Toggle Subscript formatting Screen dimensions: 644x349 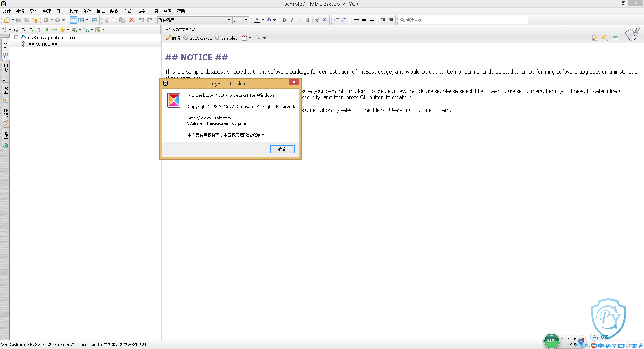(325, 20)
